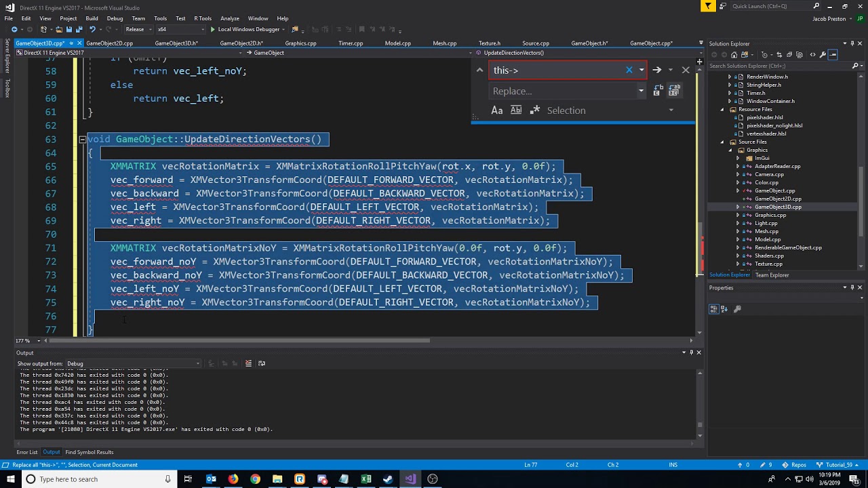Viewport: 868px width, 488px height.
Task: Open Quick Launch search magnifier icon
Action: click(x=816, y=6)
